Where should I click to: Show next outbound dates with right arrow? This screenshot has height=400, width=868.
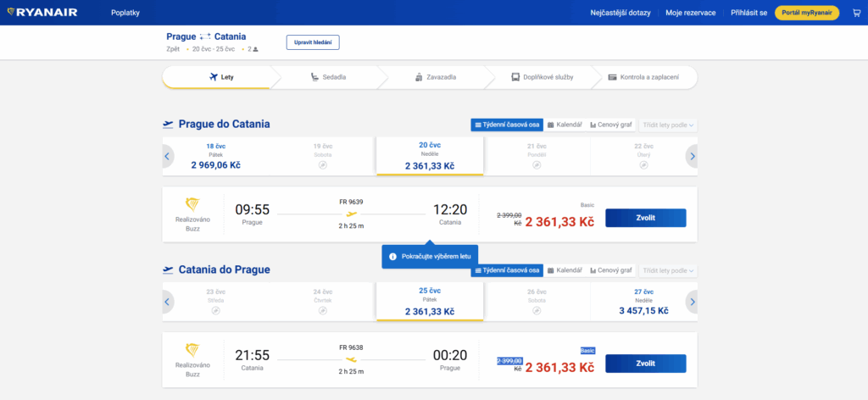pos(692,157)
